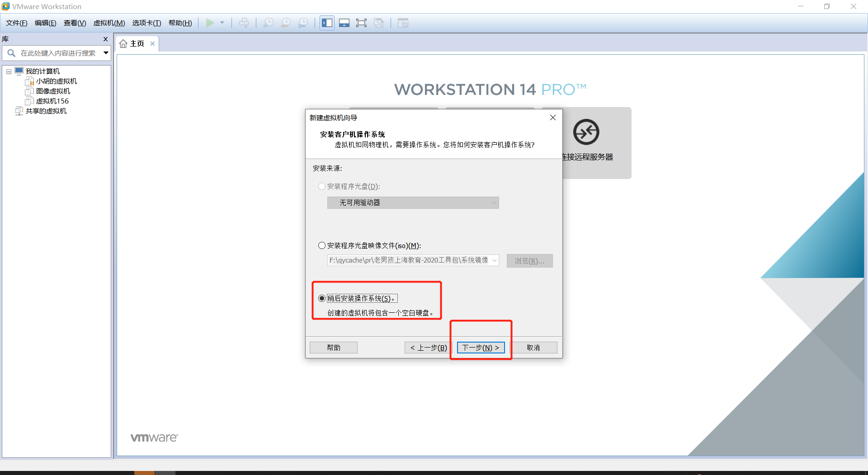The height and width of the screenshot is (475, 868).
Task: Click the console view toolbar icon
Action: pyautogui.click(x=403, y=23)
